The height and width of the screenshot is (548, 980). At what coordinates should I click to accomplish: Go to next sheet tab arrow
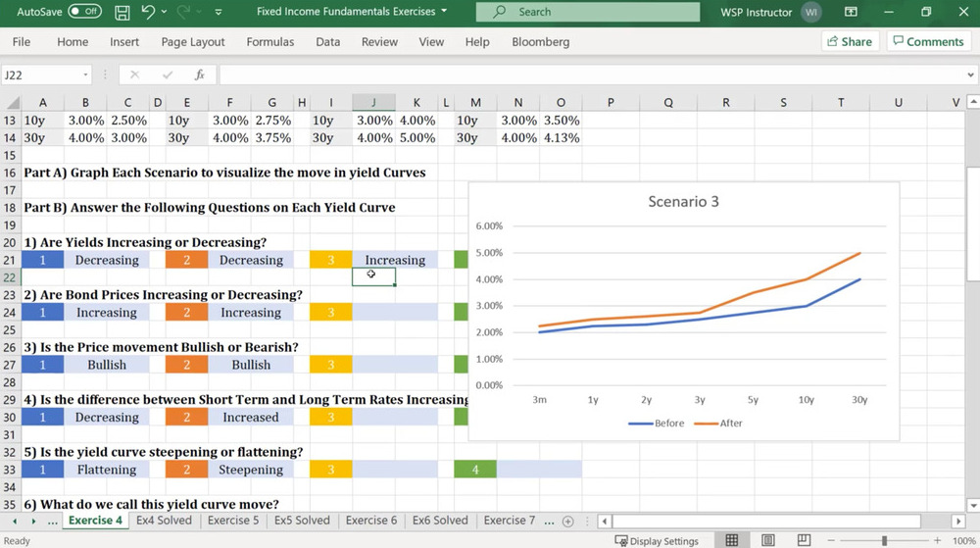[33, 521]
